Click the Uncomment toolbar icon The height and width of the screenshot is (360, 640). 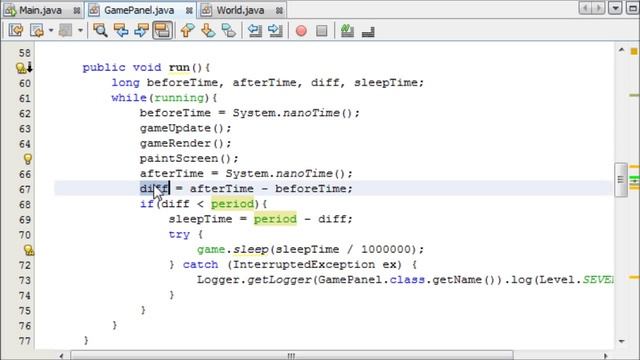tap(368, 31)
